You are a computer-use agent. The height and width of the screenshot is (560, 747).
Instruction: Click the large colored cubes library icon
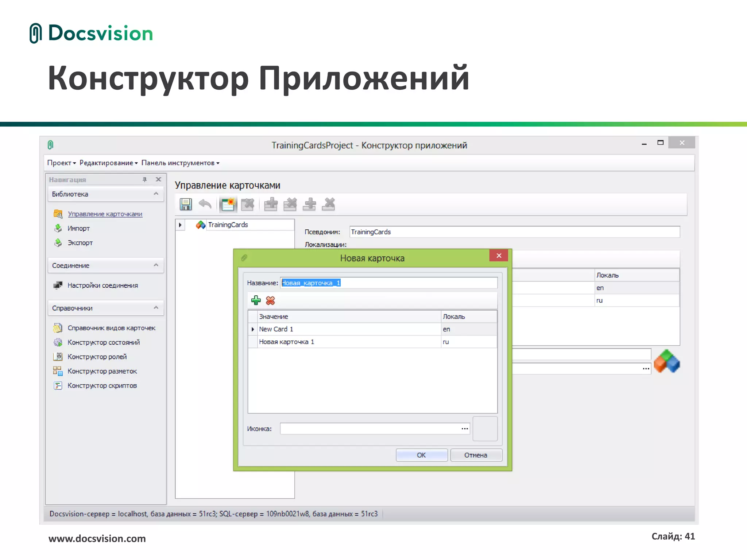click(667, 361)
